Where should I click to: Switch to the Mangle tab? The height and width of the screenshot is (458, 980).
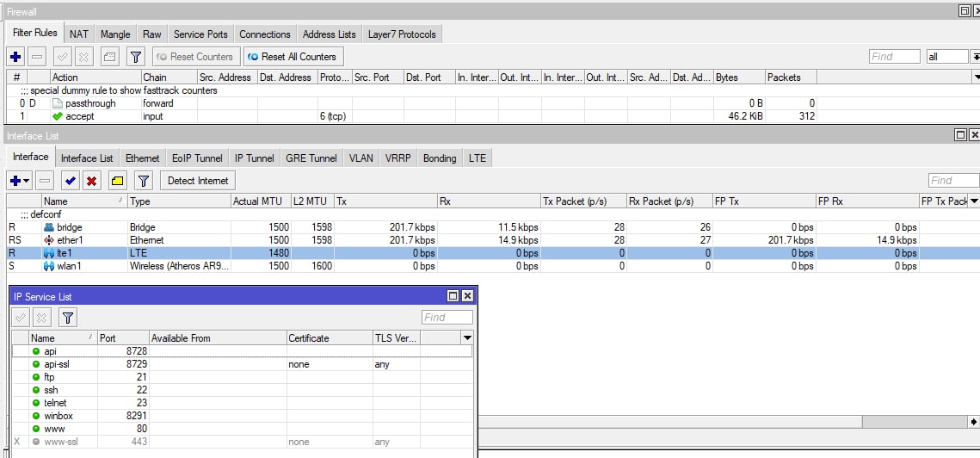pyautogui.click(x=115, y=34)
